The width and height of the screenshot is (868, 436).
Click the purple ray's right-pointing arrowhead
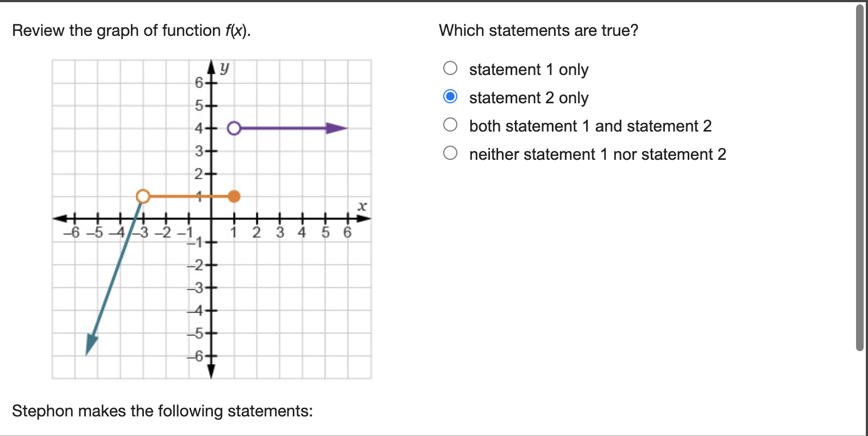[x=337, y=128]
